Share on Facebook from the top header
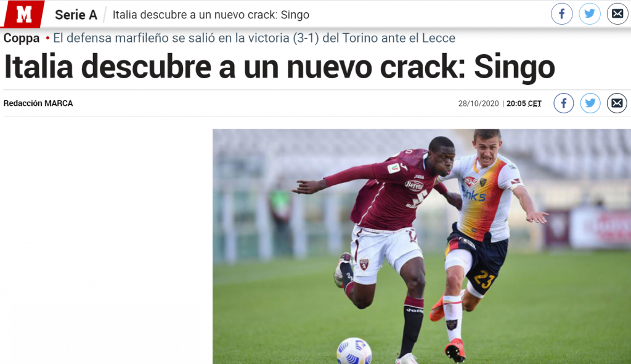Image resolution: width=631 pixels, height=364 pixels. point(562,14)
